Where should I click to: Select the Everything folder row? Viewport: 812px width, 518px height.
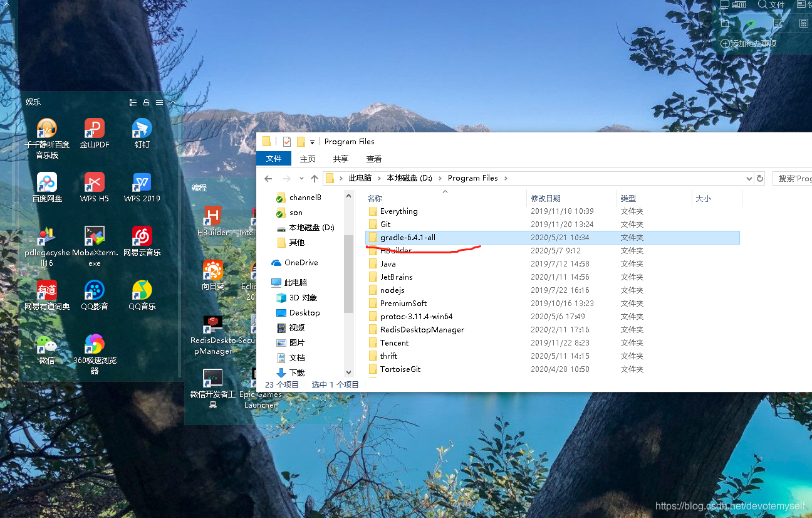[552, 211]
